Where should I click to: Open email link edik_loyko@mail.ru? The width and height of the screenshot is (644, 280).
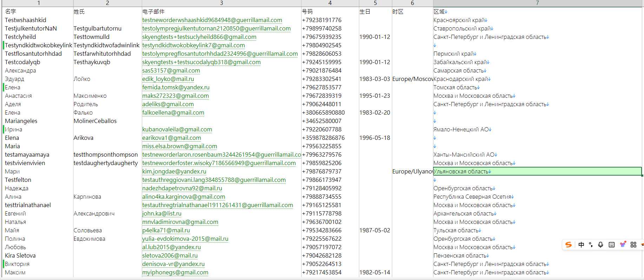(168, 79)
